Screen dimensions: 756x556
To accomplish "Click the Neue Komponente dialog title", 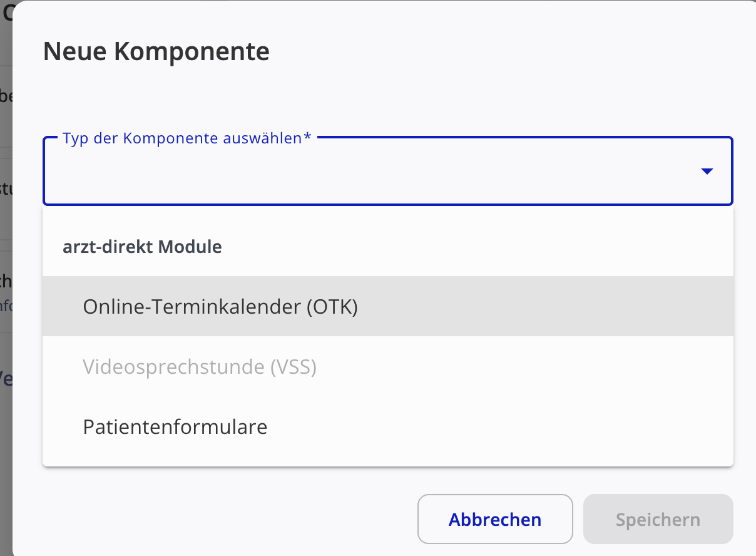I will (x=156, y=51).
